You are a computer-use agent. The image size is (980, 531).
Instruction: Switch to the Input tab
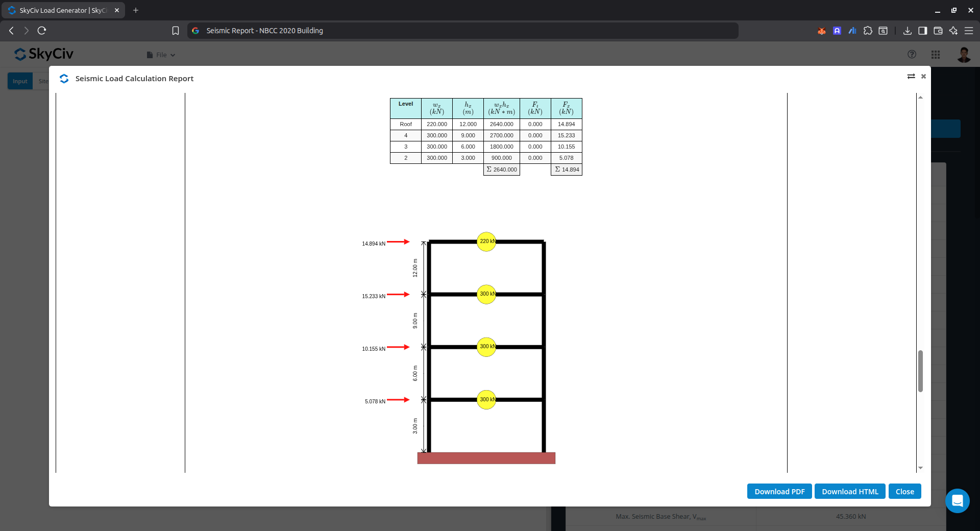20,81
